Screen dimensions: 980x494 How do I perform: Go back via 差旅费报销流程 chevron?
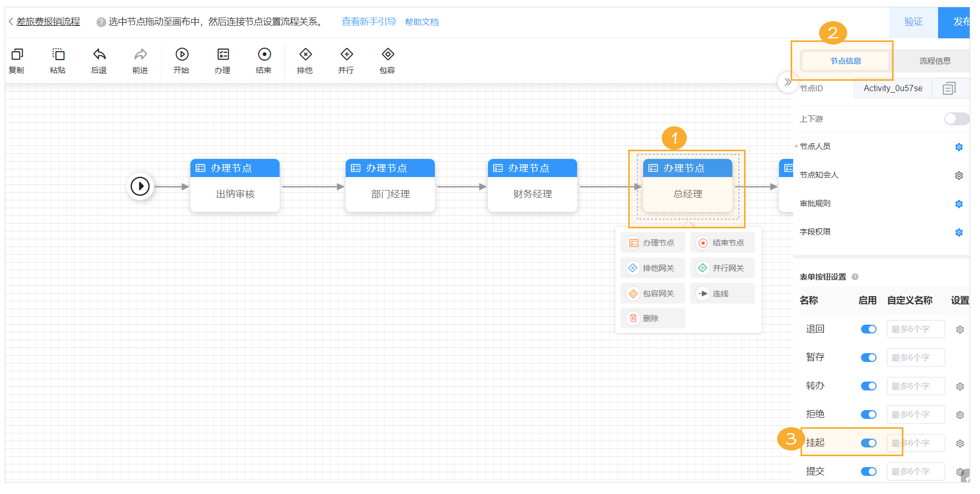(11, 22)
